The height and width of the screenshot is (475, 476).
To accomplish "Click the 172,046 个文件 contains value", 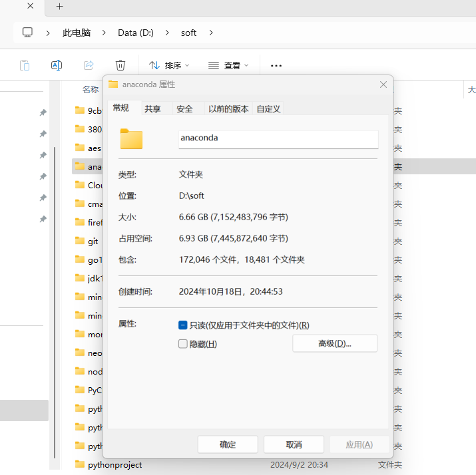I will tap(242, 259).
